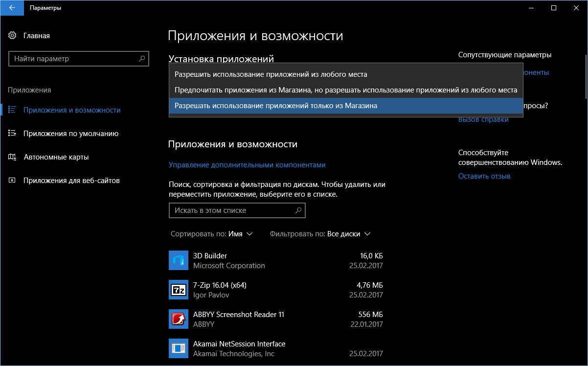Select the Приложения и возможности sidebar icon
The height and width of the screenshot is (366, 588).
(12, 110)
